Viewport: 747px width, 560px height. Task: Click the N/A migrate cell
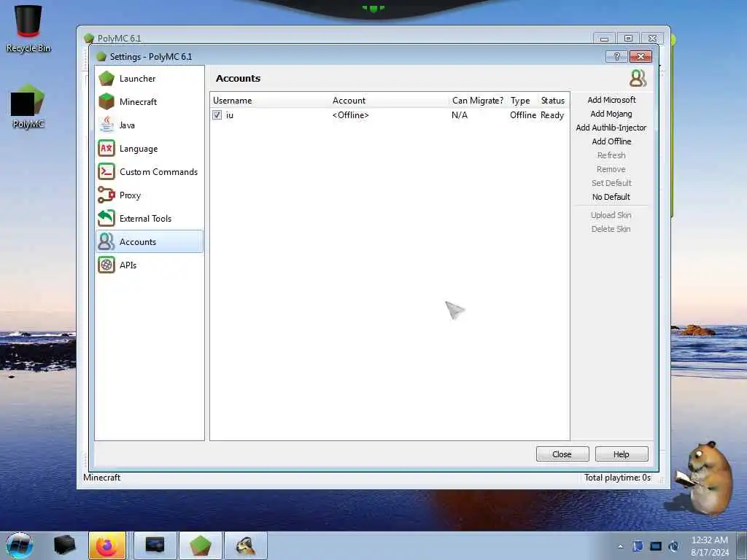click(x=460, y=115)
